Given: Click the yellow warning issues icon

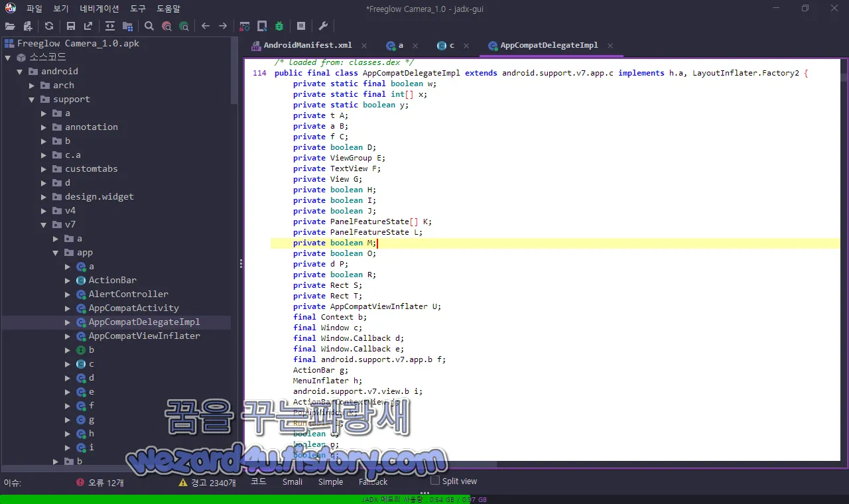Looking at the screenshot, I should click(183, 483).
